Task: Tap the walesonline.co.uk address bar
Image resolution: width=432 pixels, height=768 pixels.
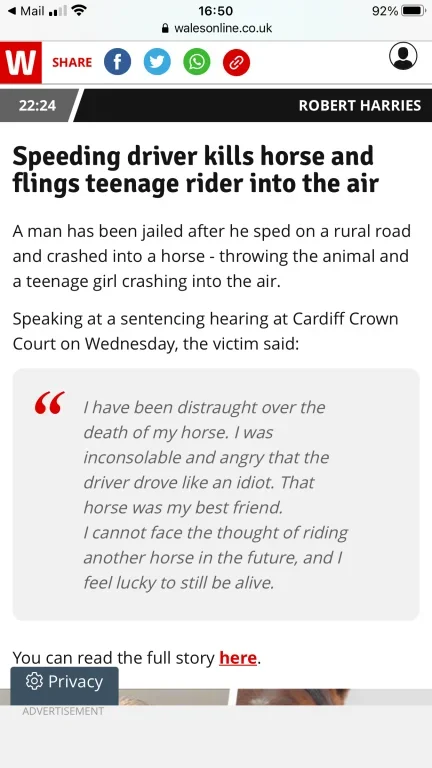Action: coord(216,28)
